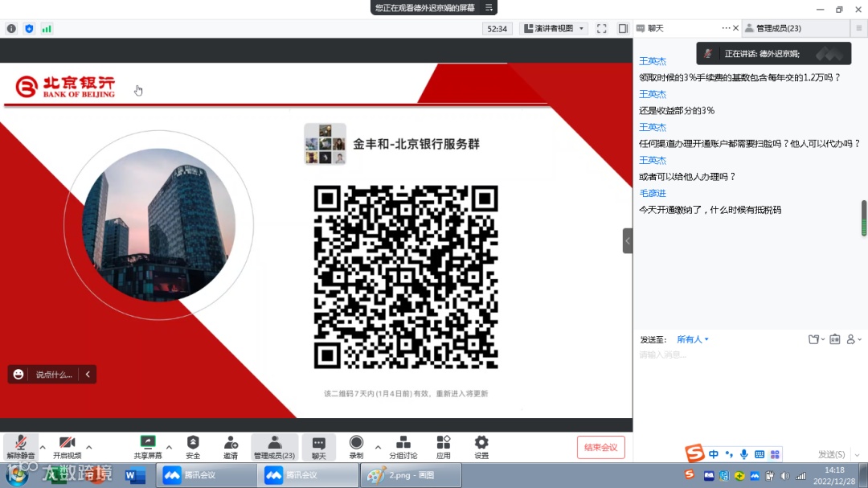Open the meeting info icon

click(x=11, y=29)
